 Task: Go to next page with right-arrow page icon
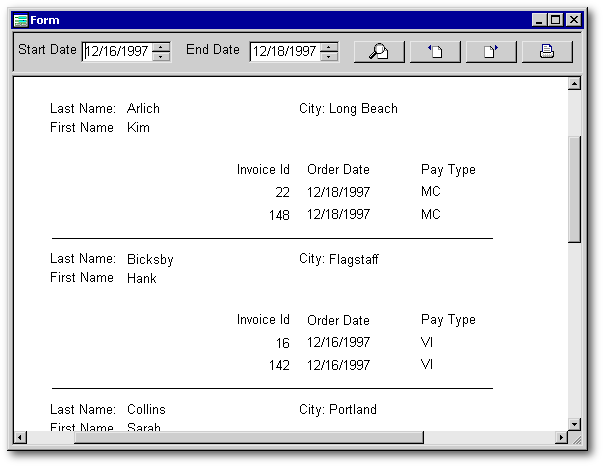tap(491, 52)
